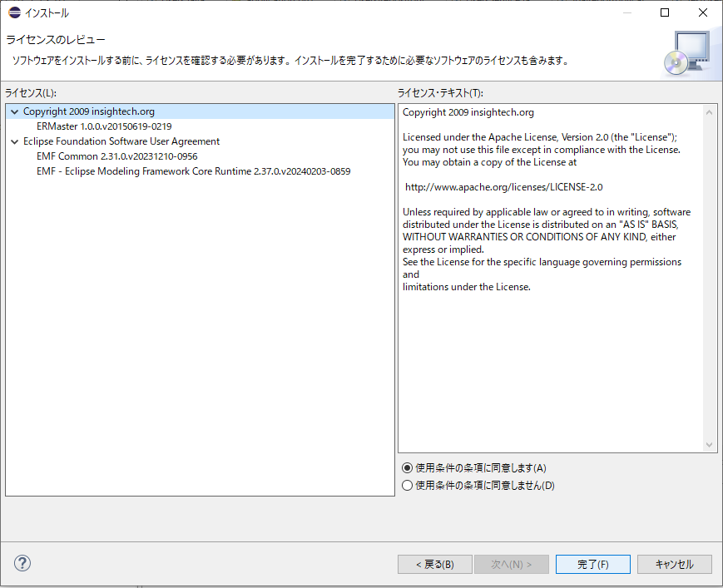Click the disabled 次へ button

click(512, 564)
